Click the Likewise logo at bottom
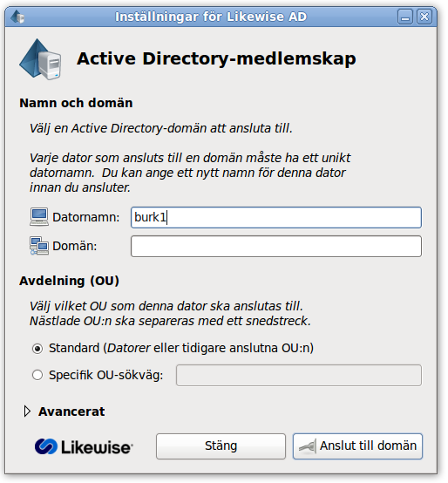This screenshot has height=483, width=448. (84, 447)
